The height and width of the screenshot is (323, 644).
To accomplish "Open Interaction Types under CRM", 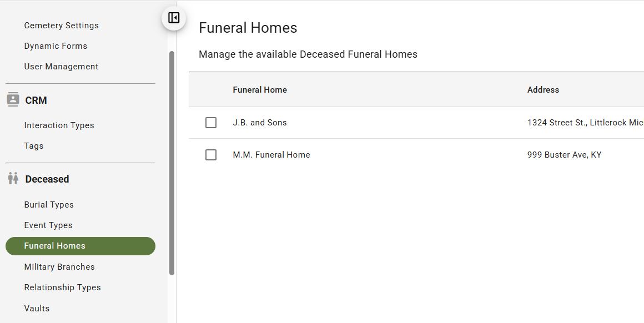I will (59, 125).
